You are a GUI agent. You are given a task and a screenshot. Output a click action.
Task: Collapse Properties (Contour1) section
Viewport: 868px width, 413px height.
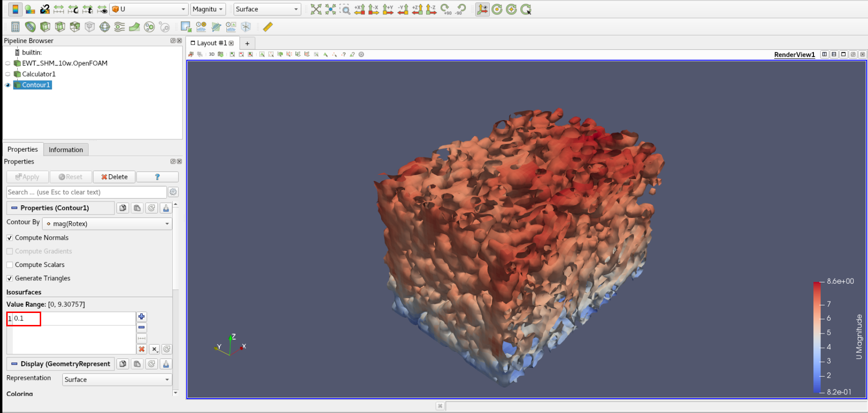(60, 208)
